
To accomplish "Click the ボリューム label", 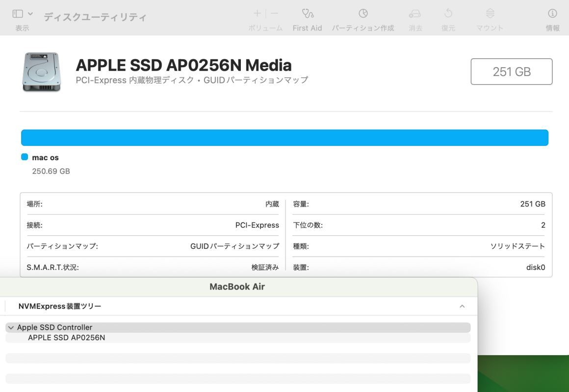I will click(265, 28).
